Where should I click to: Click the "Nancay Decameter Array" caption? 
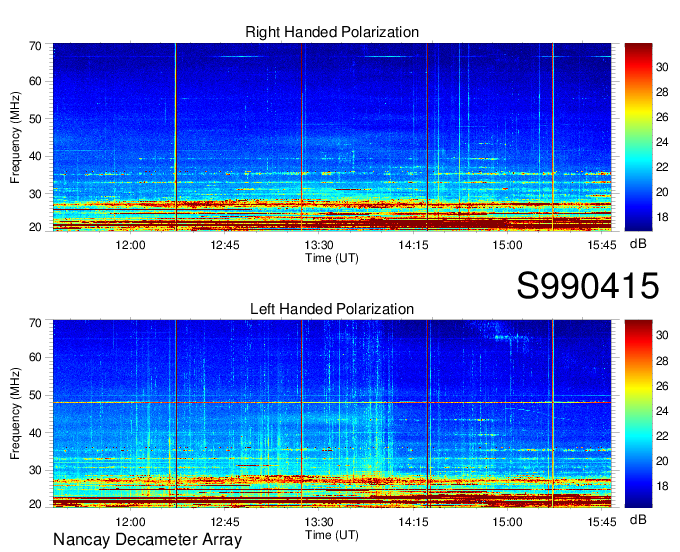[x=147, y=540]
